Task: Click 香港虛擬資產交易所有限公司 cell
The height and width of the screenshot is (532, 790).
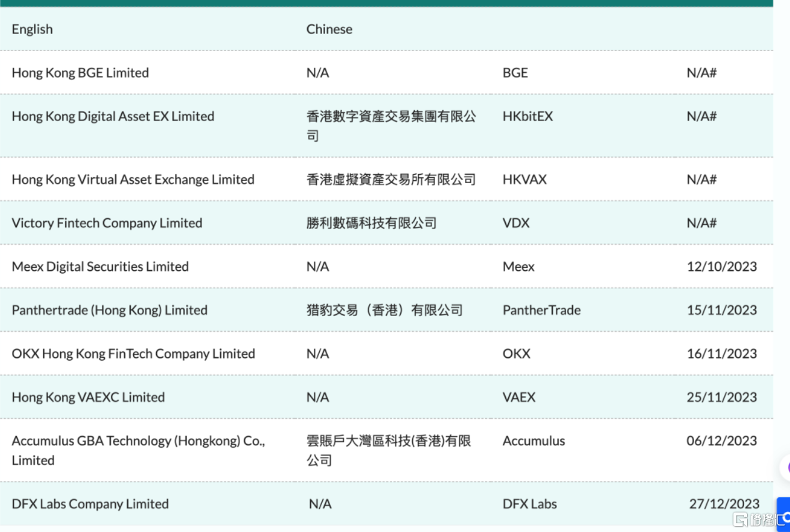Action: (391, 179)
